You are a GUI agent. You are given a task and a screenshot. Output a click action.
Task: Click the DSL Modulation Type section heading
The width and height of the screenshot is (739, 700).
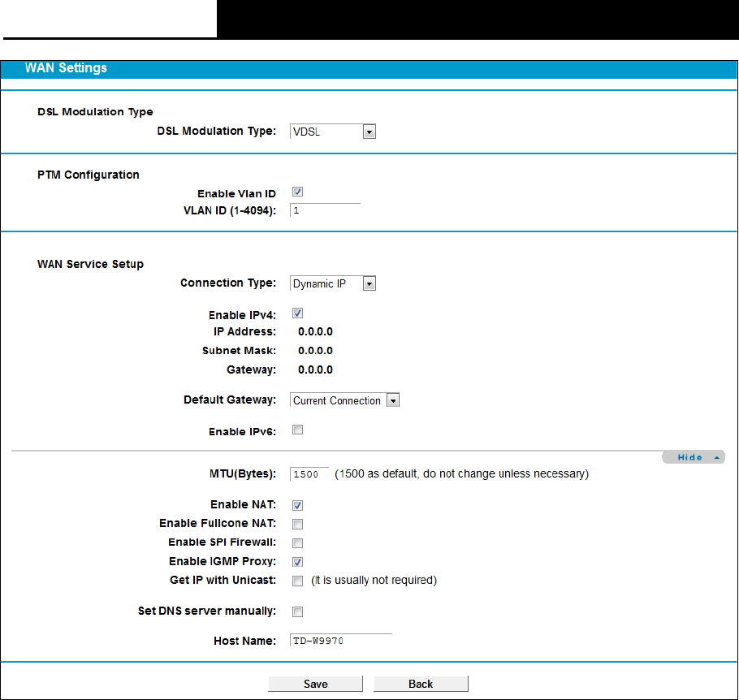(95, 112)
